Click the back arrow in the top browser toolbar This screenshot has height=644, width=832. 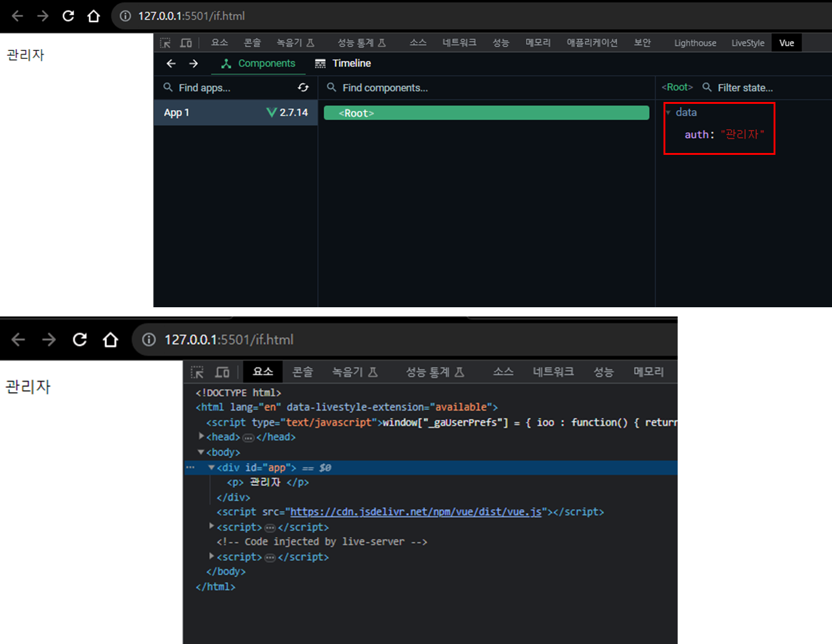point(17,16)
